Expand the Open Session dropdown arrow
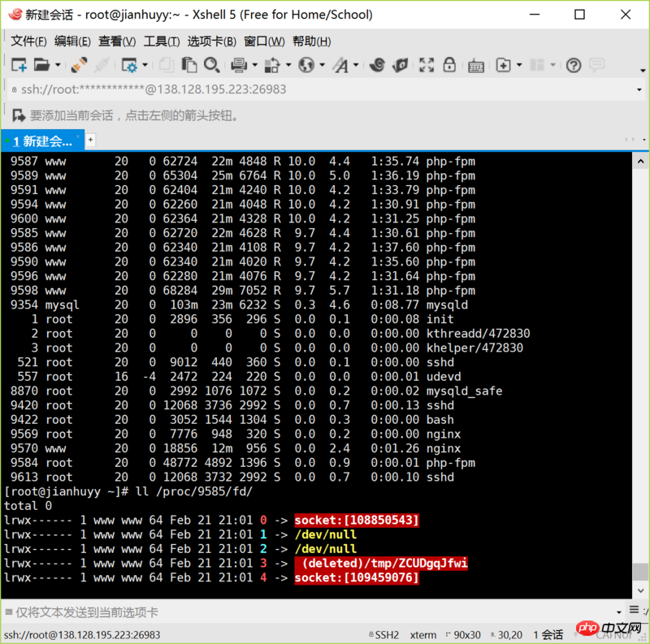The image size is (650, 644). [x=58, y=65]
